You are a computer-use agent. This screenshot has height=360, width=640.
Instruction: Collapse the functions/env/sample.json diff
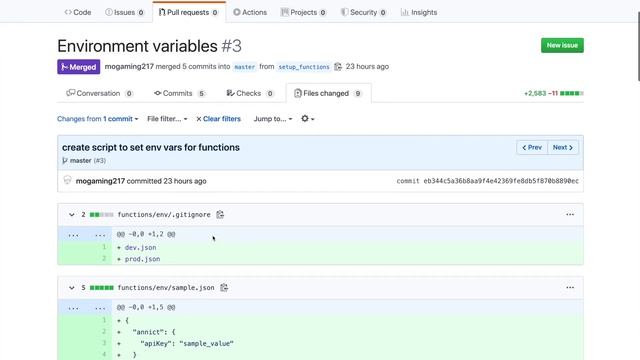pyautogui.click(x=71, y=287)
